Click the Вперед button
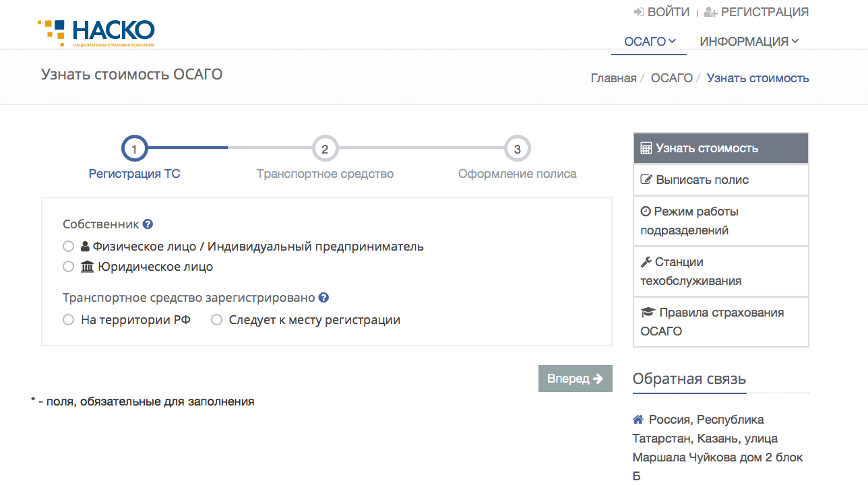The height and width of the screenshot is (485, 868). (x=576, y=379)
